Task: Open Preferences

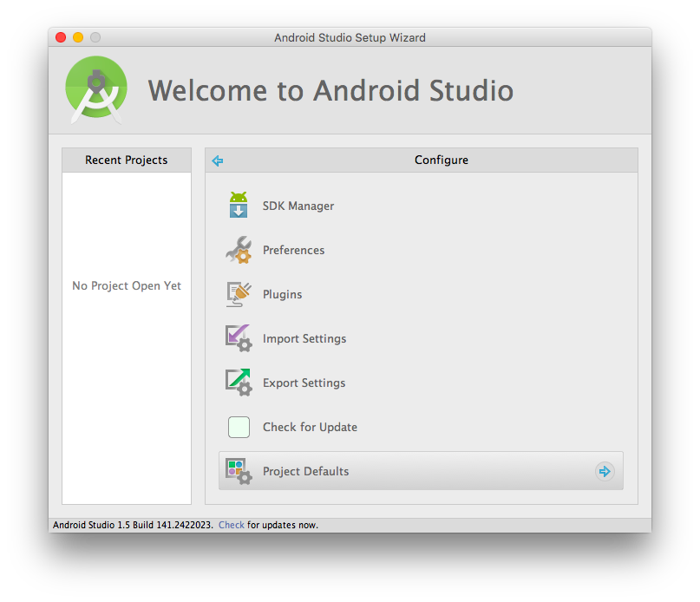Action: [293, 250]
